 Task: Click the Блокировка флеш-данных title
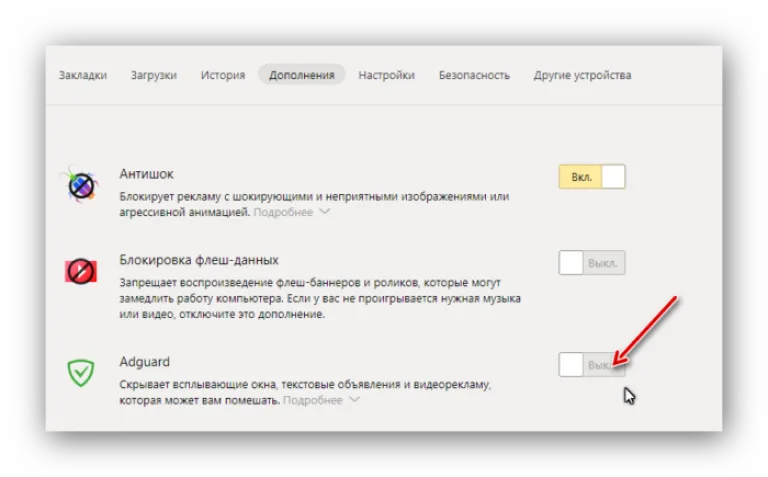[199, 260]
